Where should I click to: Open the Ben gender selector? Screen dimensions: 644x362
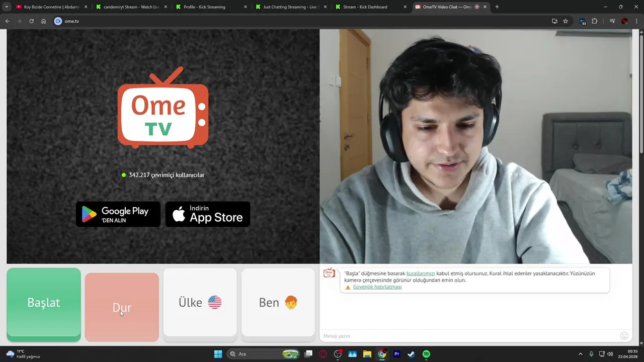tap(278, 302)
